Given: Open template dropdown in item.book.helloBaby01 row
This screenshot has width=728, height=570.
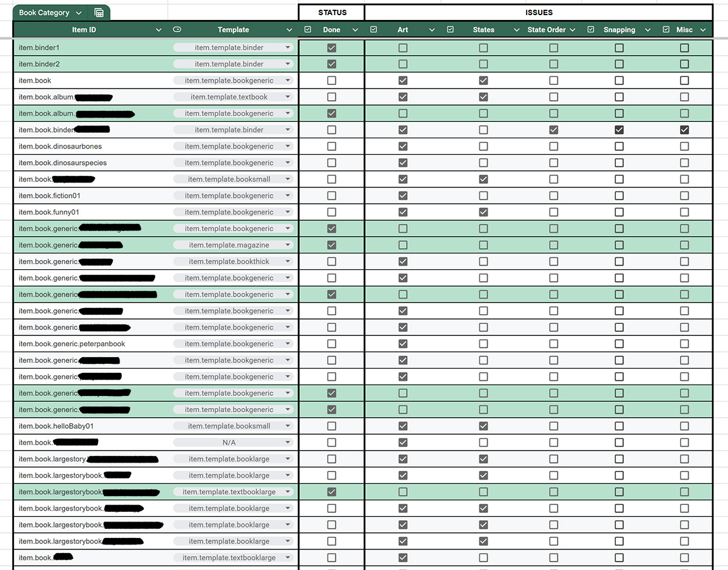Looking at the screenshot, I should 288,426.
